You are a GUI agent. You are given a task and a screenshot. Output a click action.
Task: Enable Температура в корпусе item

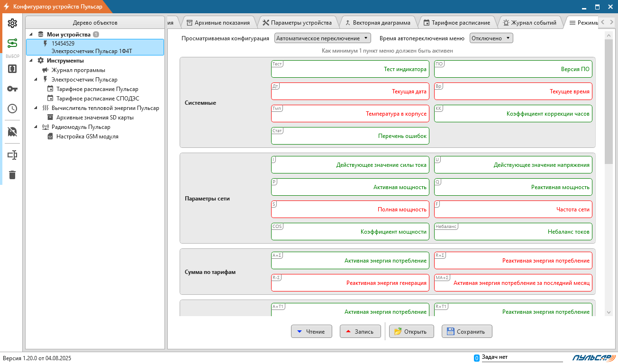tap(350, 114)
